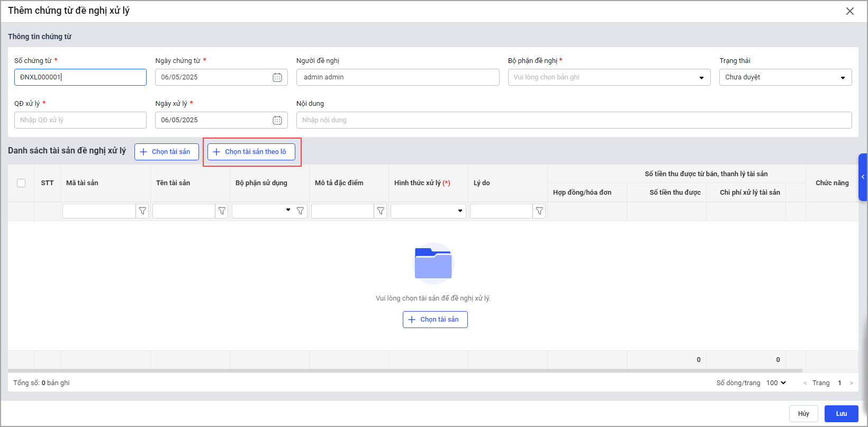This screenshot has height=427, width=868.
Task: Click the filter icon for Mô tả đặc điểm
Action: 381,211
